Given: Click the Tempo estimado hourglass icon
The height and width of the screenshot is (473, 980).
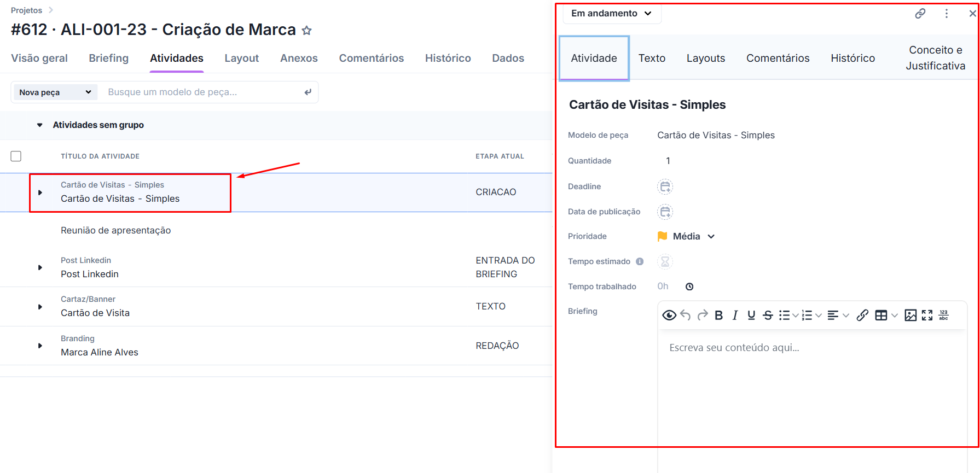Looking at the screenshot, I should pyautogui.click(x=665, y=261).
